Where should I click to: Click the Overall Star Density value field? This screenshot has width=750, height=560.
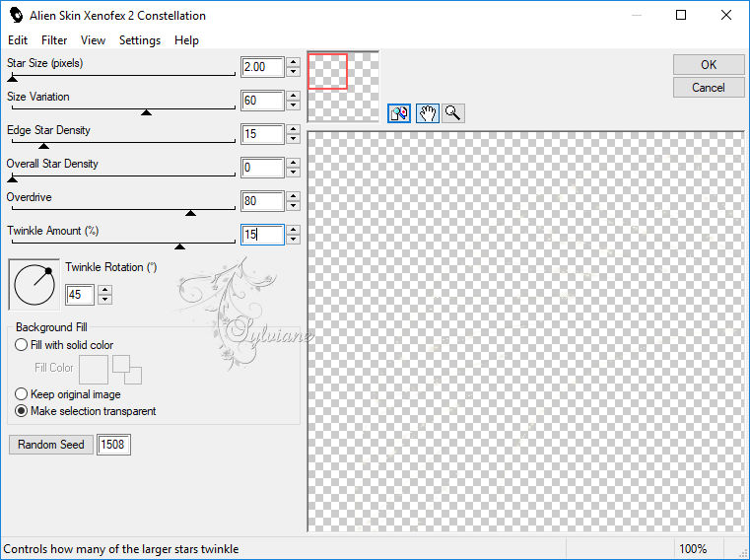pos(262,168)
